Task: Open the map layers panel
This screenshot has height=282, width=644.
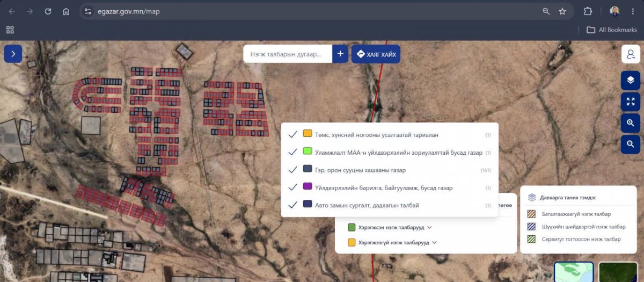Action: click(631, 81)
